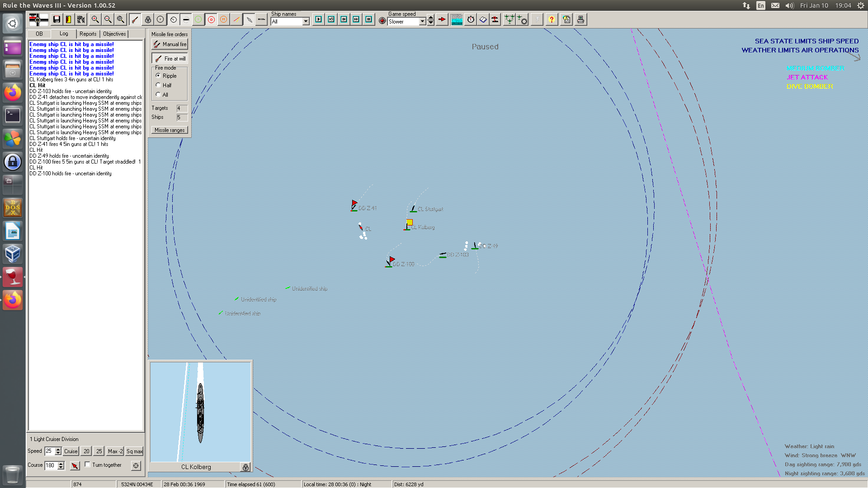Click the fast-forward double arrow button

[x=356, y=19]
